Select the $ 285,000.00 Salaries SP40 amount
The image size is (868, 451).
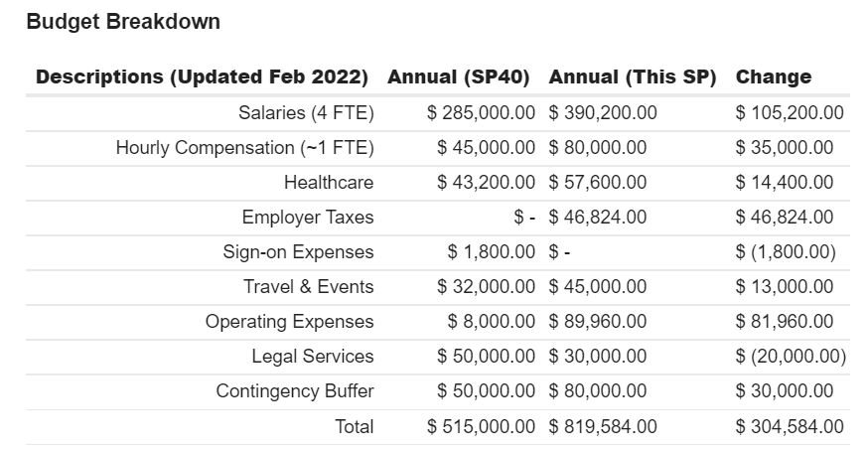coord(482,113)
